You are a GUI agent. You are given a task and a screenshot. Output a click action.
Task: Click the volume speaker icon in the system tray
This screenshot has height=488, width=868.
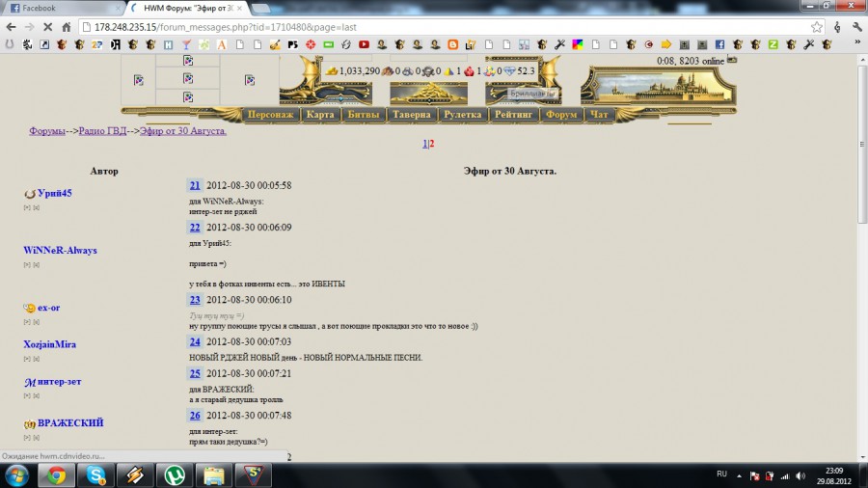800,475
